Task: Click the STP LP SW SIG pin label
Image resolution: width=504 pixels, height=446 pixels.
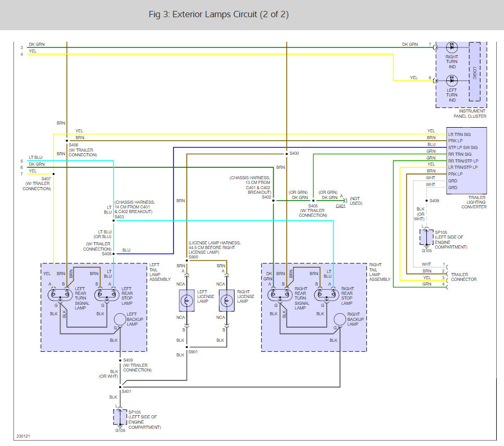Action: click(x=463, y=148)
